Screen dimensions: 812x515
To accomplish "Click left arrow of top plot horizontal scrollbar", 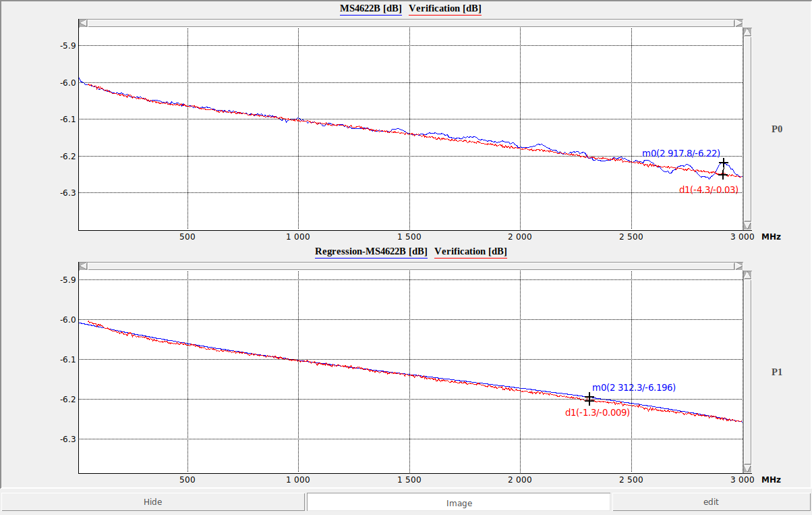I will click(x=83, y=23).
